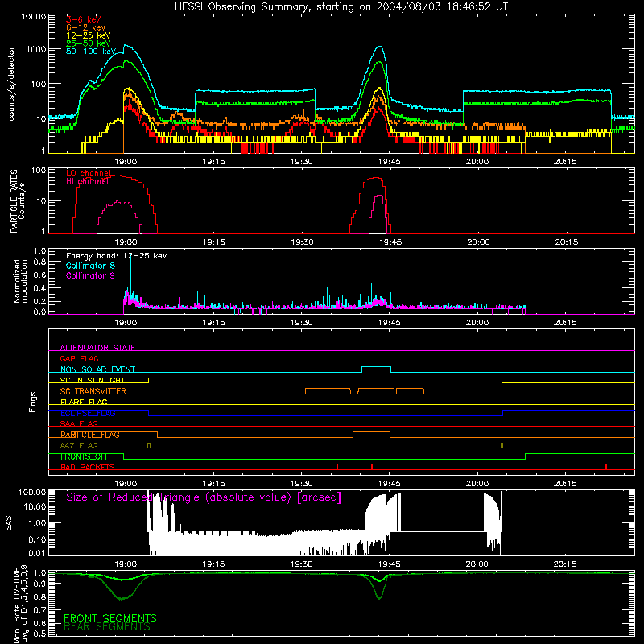Screen dimensions: 644x644
Task: Select the SAA_FLAG label
Action: click(79, 423)
